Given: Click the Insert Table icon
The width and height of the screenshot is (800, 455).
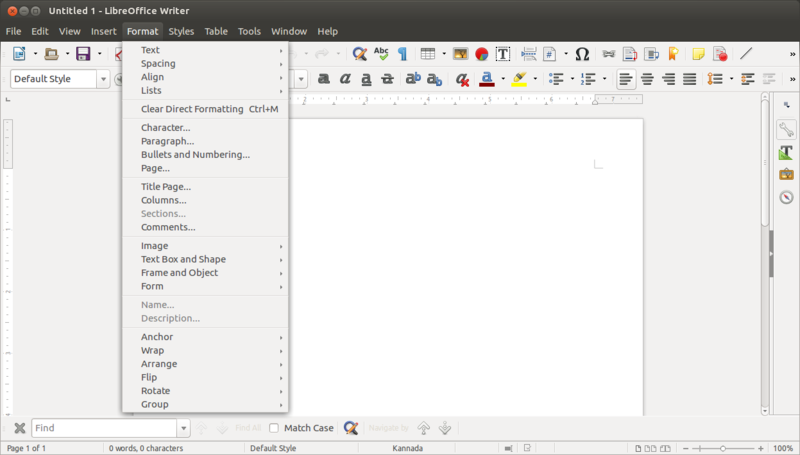Looking at the screenshot, I should tap(428, 54).
